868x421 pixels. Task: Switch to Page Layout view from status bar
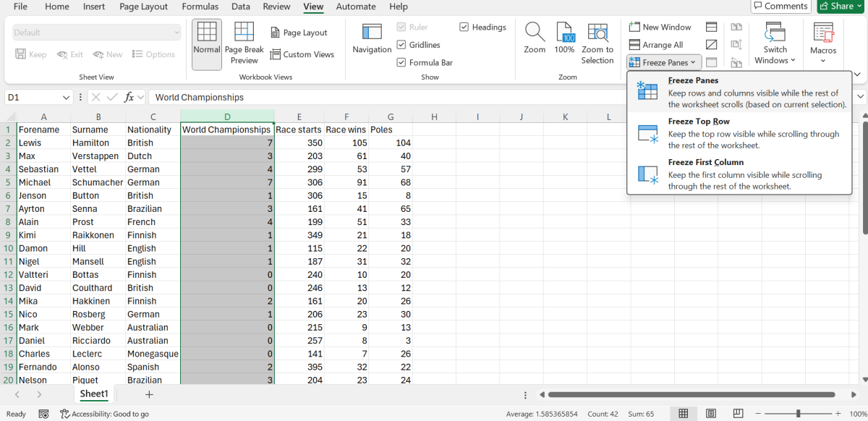pos(710,413)
